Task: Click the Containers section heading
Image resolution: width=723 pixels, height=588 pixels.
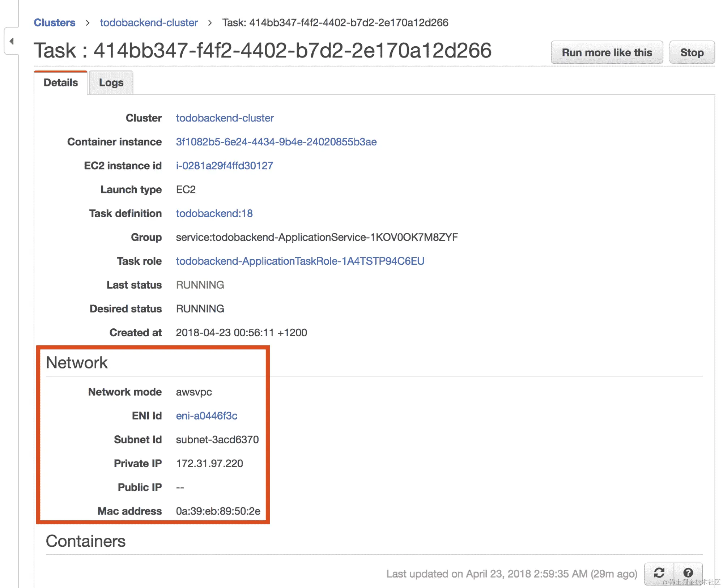Action: pyautogui.click(x=86, y=541)
